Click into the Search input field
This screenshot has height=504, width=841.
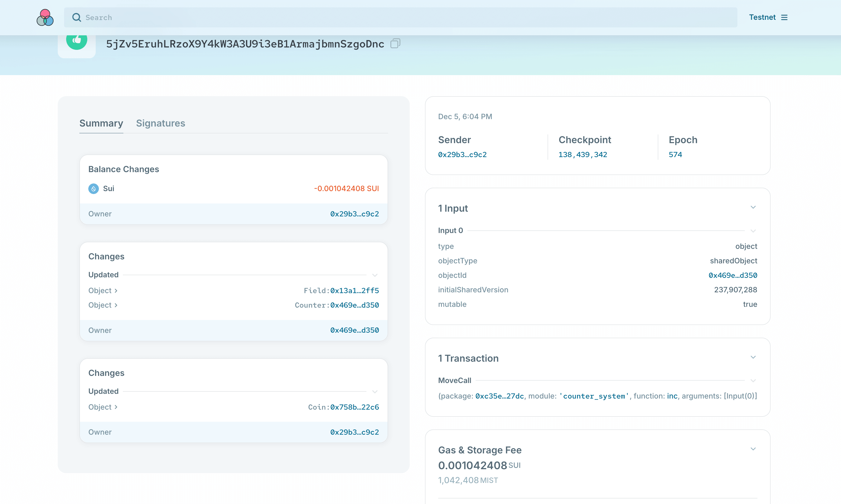[400, 17]
